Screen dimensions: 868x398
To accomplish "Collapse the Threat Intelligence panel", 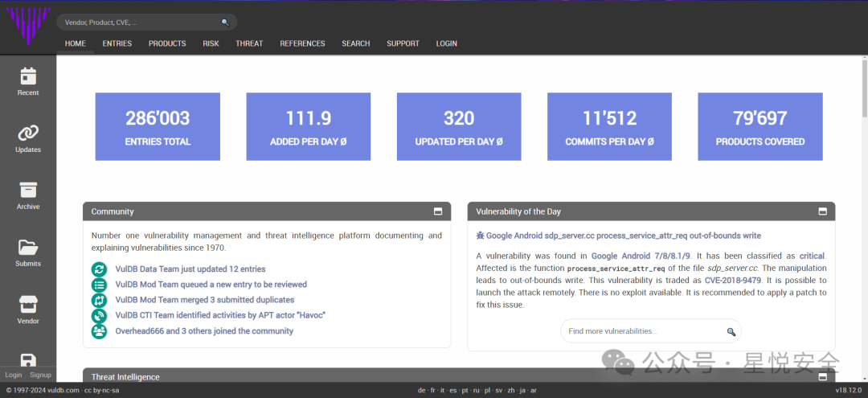I will [x=823, y=377].
